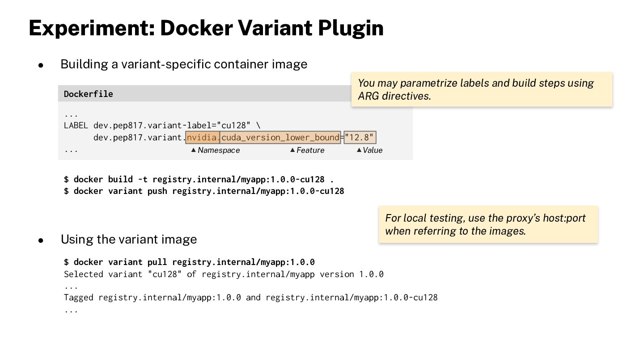Click the first bullet point dot
Image resolution: width=644 pixels, height=362 pixels.
pyautogui.click(x=41, y=65)
